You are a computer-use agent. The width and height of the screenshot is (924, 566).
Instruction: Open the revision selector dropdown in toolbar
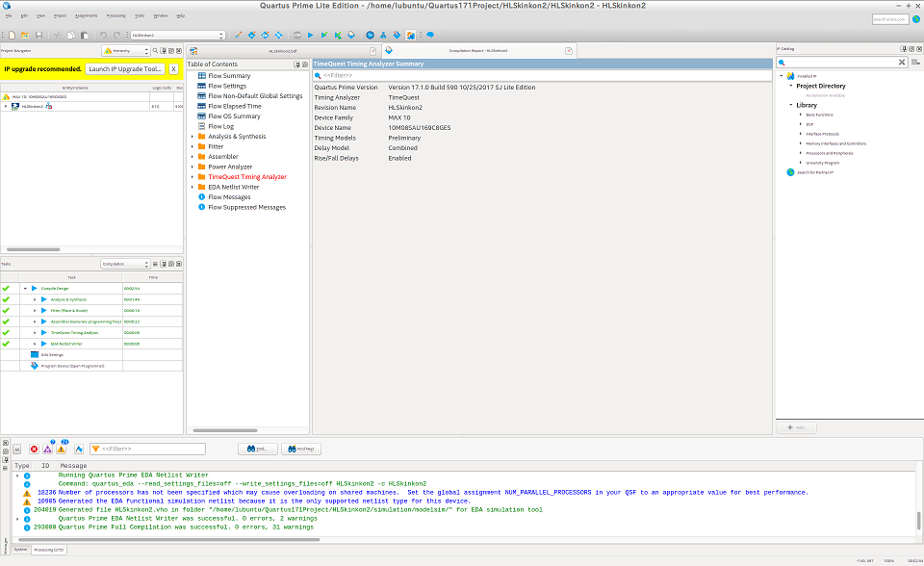[178, 36]
